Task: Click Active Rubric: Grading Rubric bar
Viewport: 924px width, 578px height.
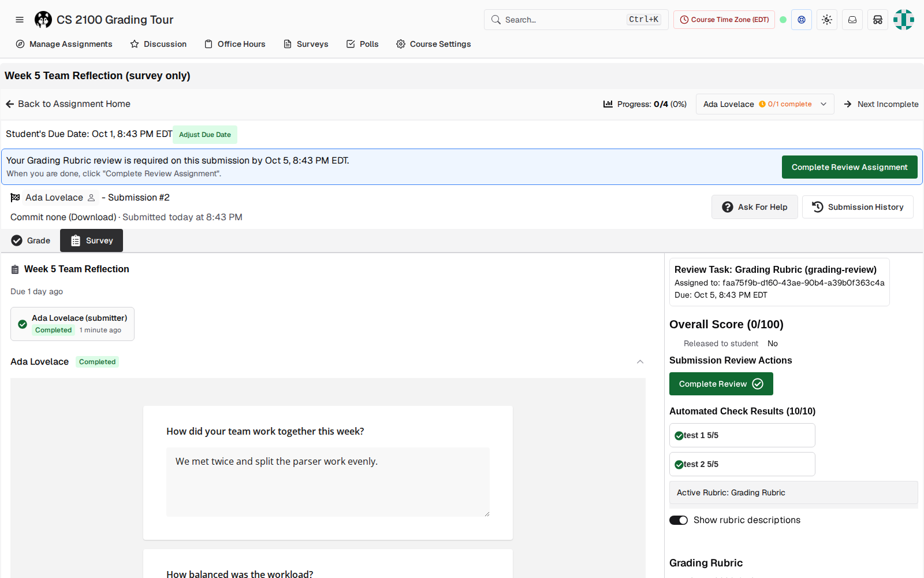Action: 793,492
